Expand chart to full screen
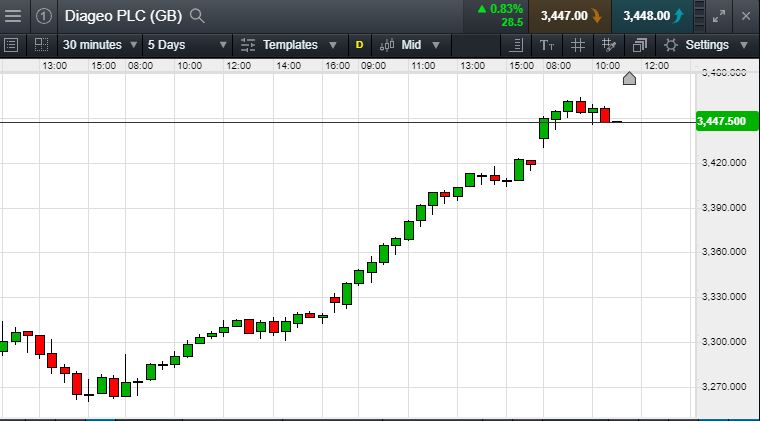Screen dimensions: 760x421 pyautogui.click(x=719, y=16)
